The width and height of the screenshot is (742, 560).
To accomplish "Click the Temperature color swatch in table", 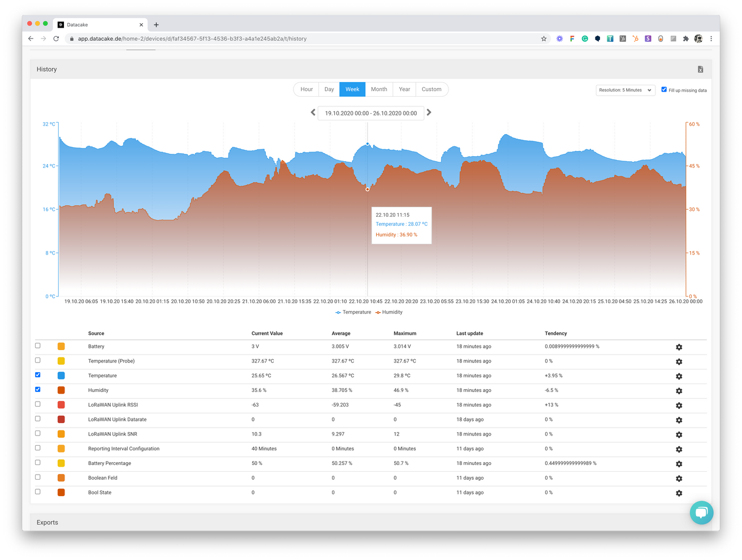I will pyautogui.click(x=62, y=374).
